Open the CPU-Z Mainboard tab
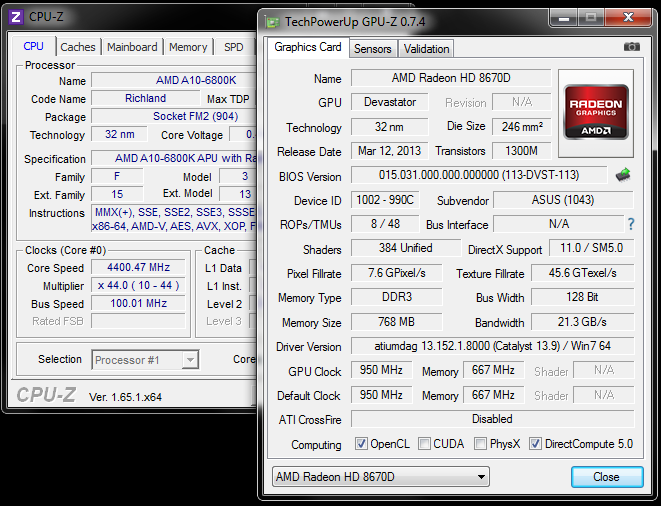The height and width of the screenshot is (506, 661). point(132,47)
